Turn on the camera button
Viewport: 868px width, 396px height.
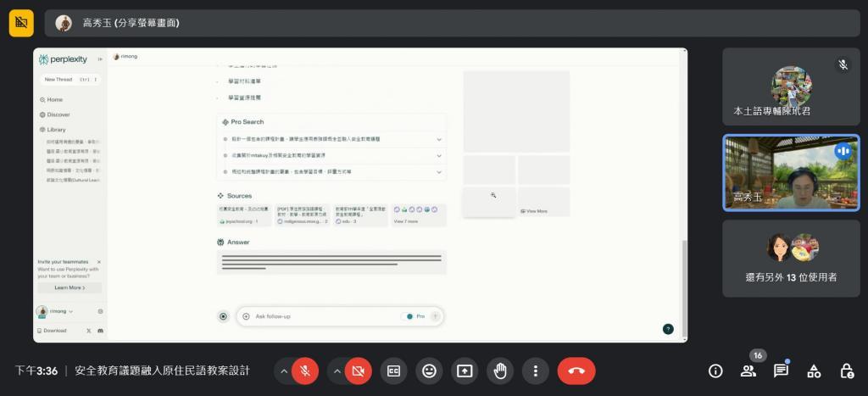pyautogui.click(x=359, y=371)
